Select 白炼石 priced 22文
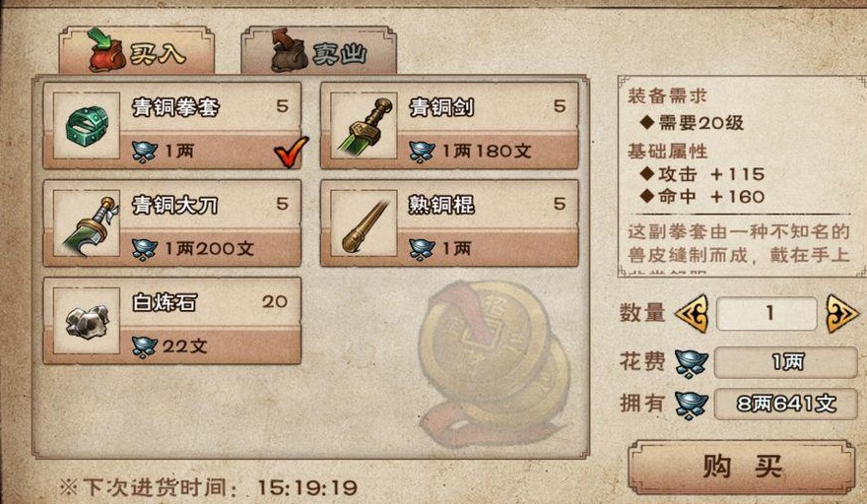The height and width of the screenshot is (504, 867). (172, 321)
